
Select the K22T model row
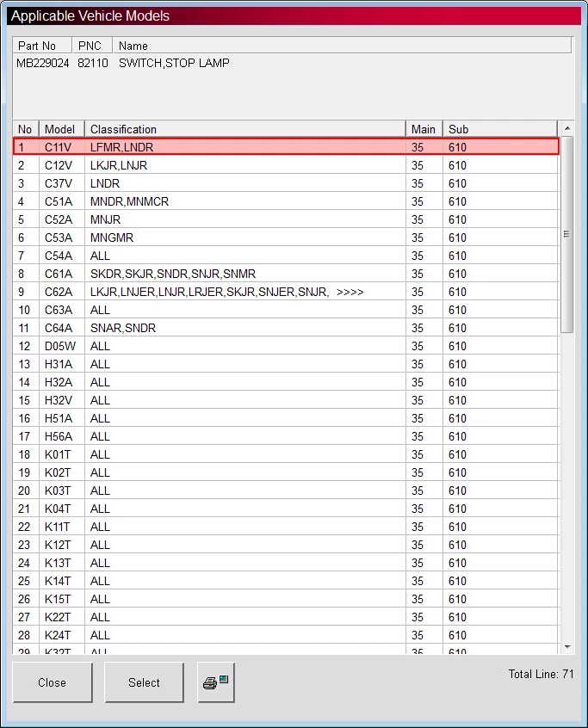[286, 618]
